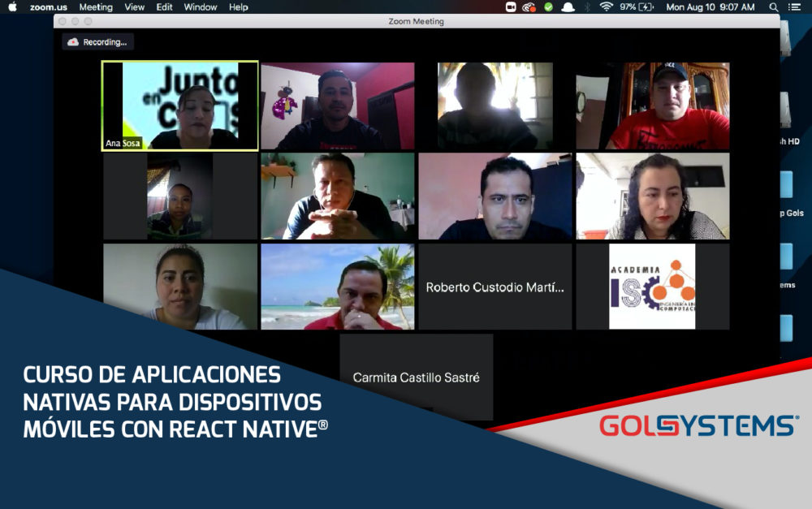Select video of man with beach background
812x509 pixels.
[x=338, y=287]
